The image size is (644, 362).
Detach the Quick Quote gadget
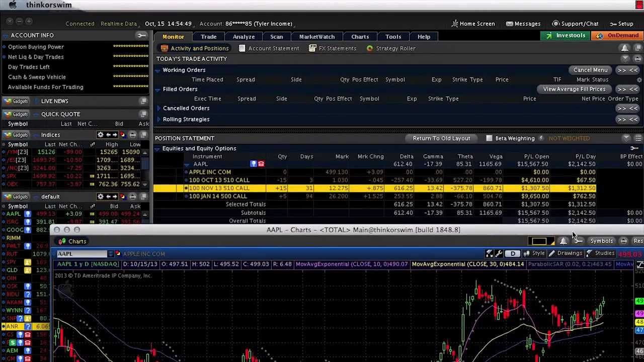tap(143, 114)
